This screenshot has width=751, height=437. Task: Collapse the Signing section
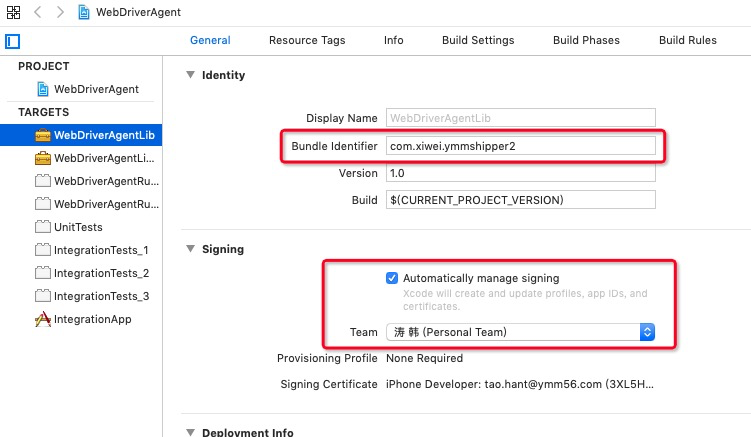click(191, 249)
